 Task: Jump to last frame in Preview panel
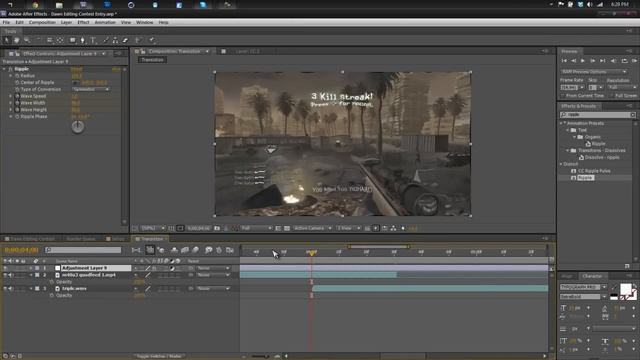tap(602, 61)
